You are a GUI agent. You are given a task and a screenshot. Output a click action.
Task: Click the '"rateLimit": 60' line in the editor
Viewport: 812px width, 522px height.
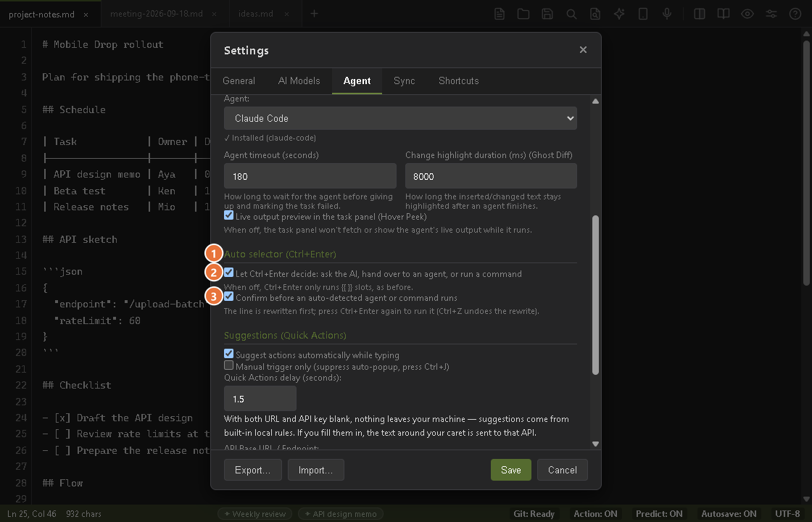97,320
